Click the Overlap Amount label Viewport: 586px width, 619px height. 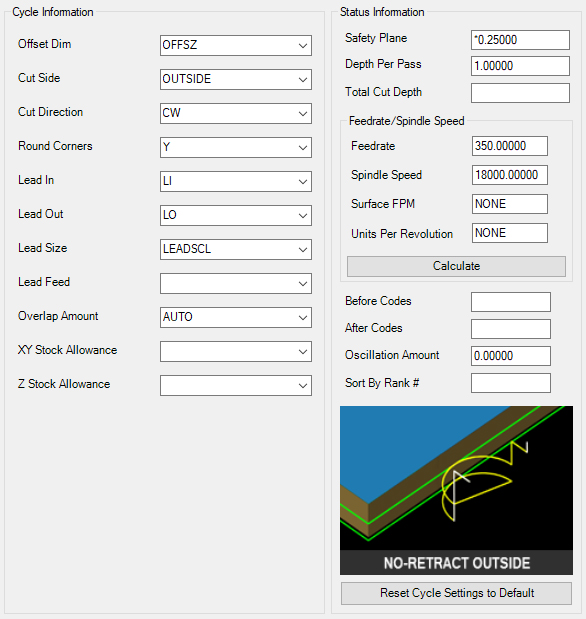(x=58, y=316)
